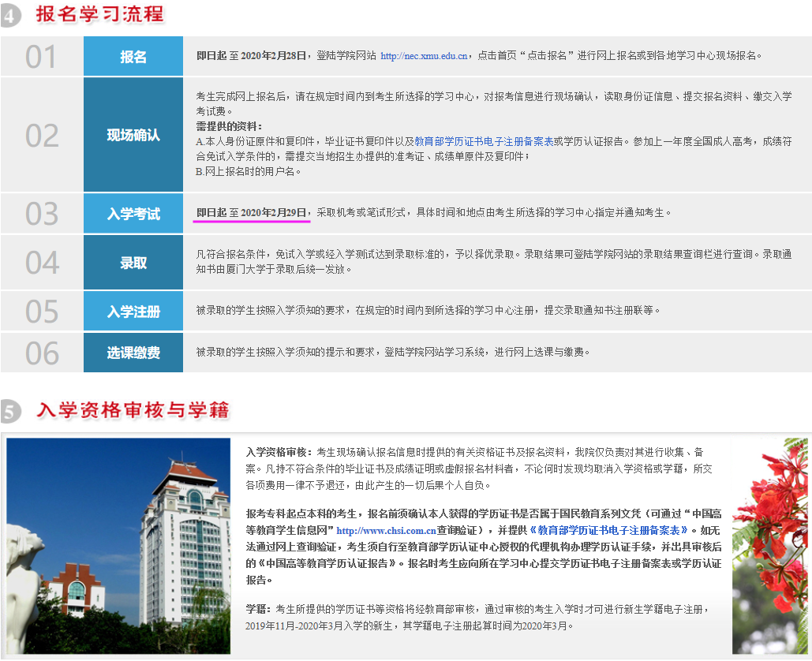Open the 教育部学历证书电子注册备案表 link in step 02

coord(484,141)
